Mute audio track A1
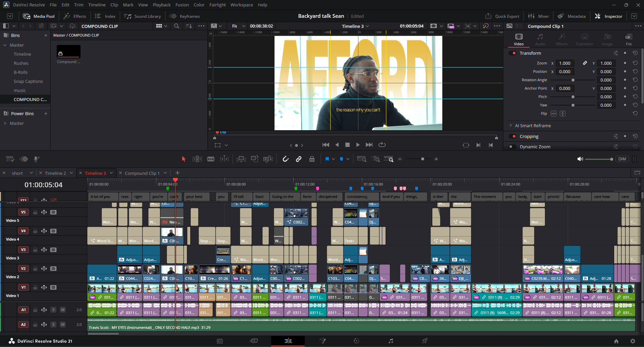This screenshot has width=644, height=347. [x=63, y=310]
